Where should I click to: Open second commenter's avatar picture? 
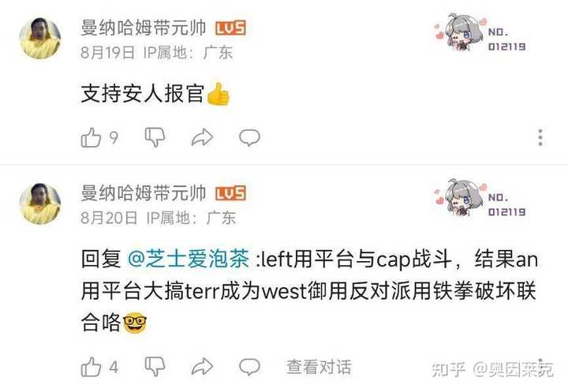coord(40,203)
